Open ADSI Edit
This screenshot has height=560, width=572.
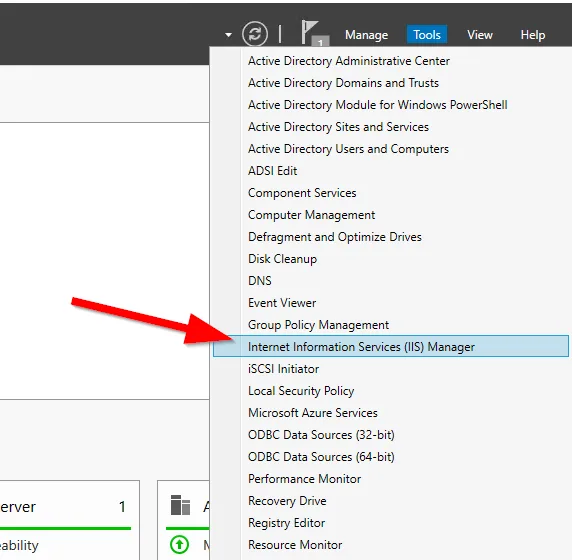click(273, 171)
